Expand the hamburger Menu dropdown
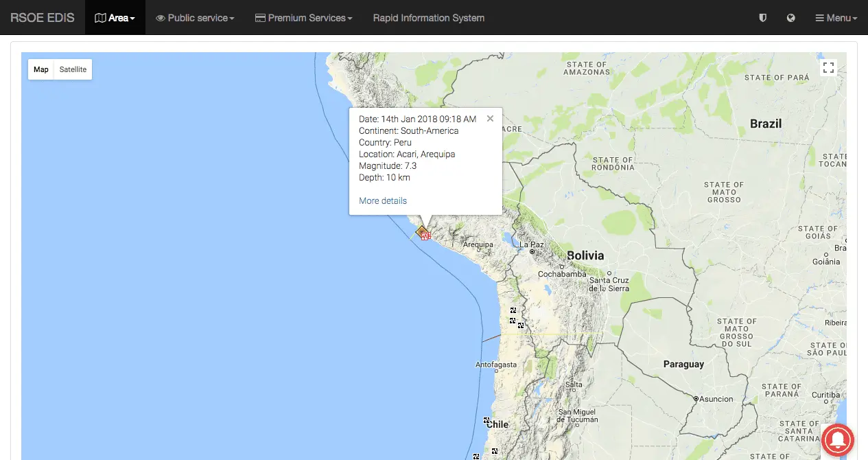 pyautogui.click(x=836, y=18)
